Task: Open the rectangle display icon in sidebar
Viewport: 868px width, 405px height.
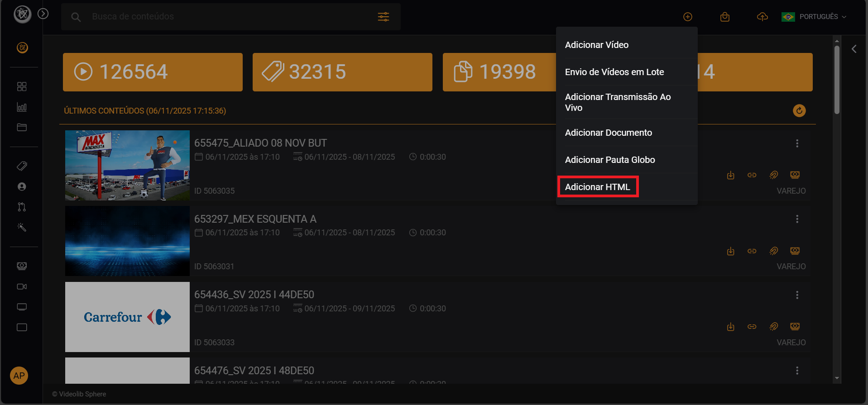Action: click(22, 327)
